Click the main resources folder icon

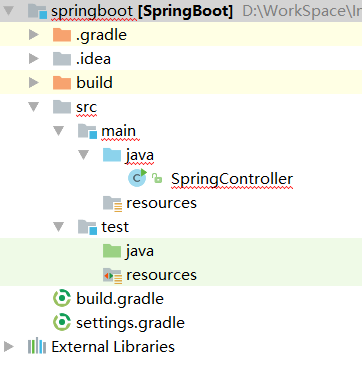pos(112,203)
